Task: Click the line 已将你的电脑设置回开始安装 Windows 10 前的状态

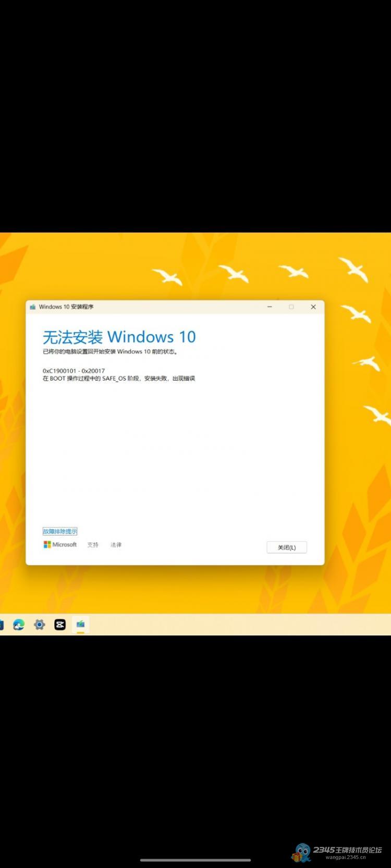Action: tap(110, 352)
